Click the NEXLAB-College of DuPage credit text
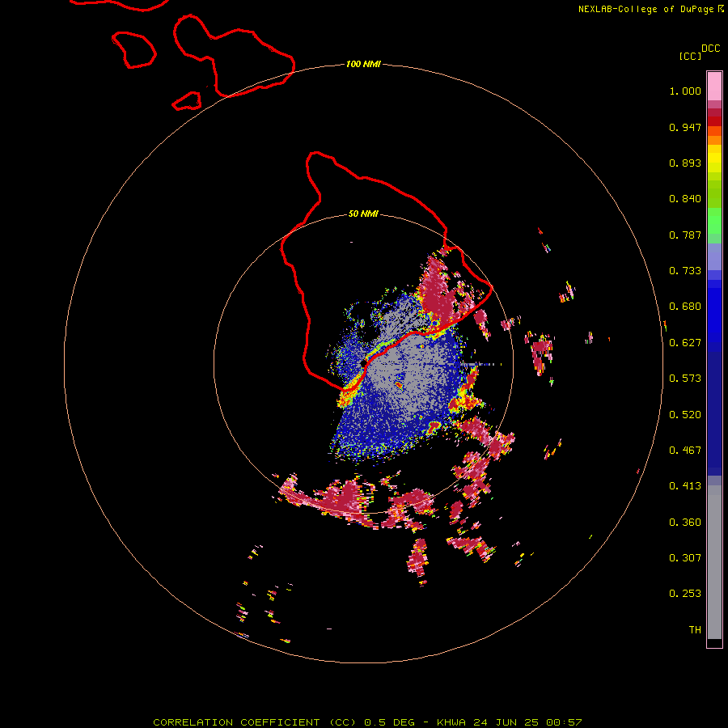The width and height of the screenshot is (728, 728). tap(645, 9)
